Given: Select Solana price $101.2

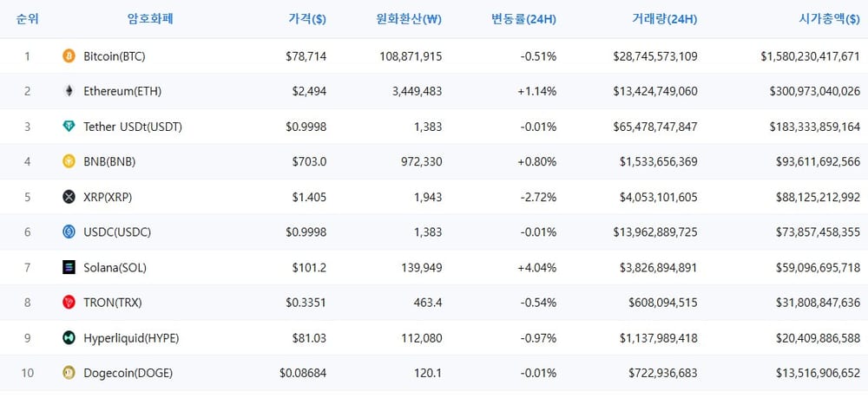Looking at the screenshot, I should 310,268.
